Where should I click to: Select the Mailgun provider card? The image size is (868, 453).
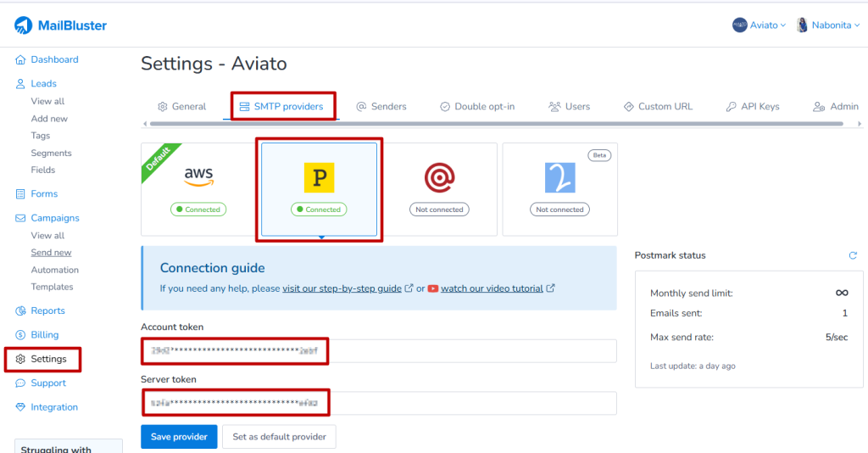pos(439,189)
